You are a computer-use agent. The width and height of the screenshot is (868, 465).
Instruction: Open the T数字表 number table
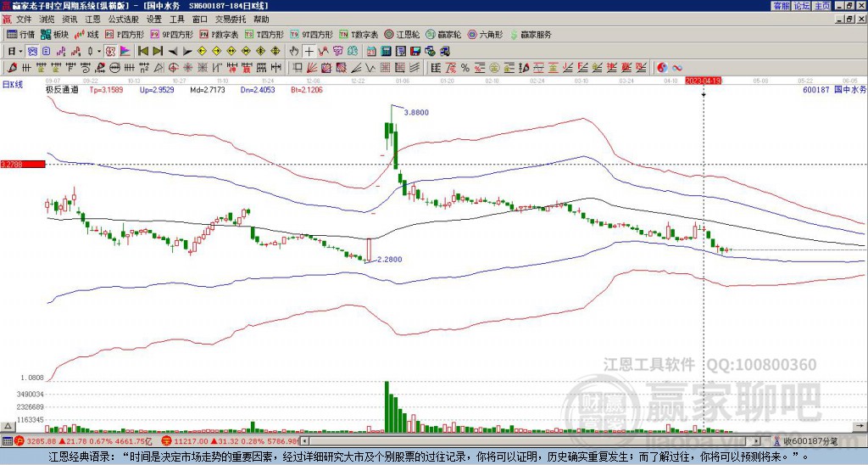[359, 34]
